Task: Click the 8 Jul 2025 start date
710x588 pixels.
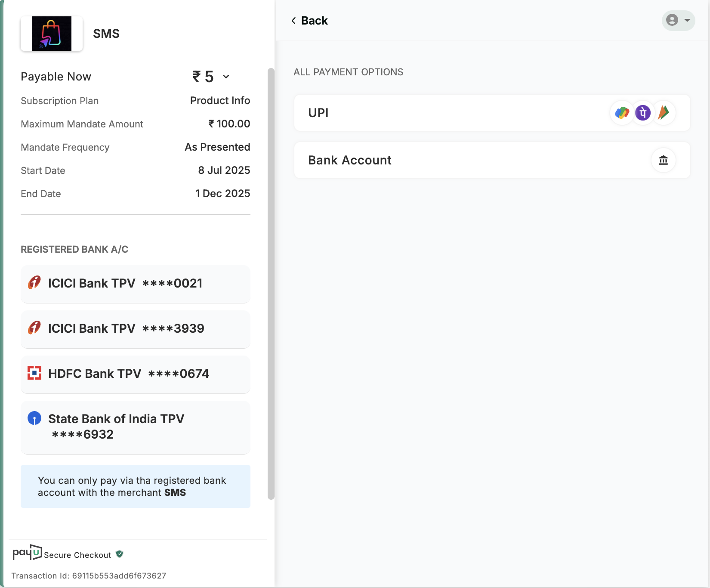Action: [224, 170]
